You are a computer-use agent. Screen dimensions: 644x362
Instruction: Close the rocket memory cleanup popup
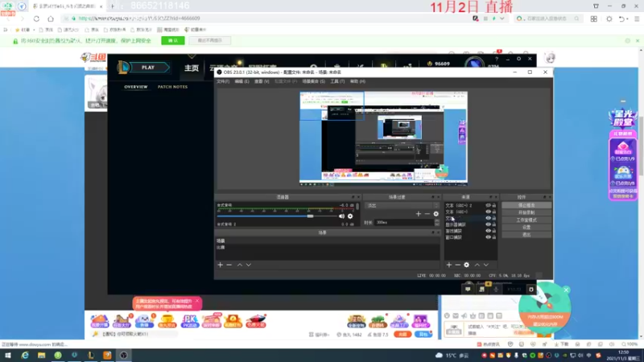point(566,290)
